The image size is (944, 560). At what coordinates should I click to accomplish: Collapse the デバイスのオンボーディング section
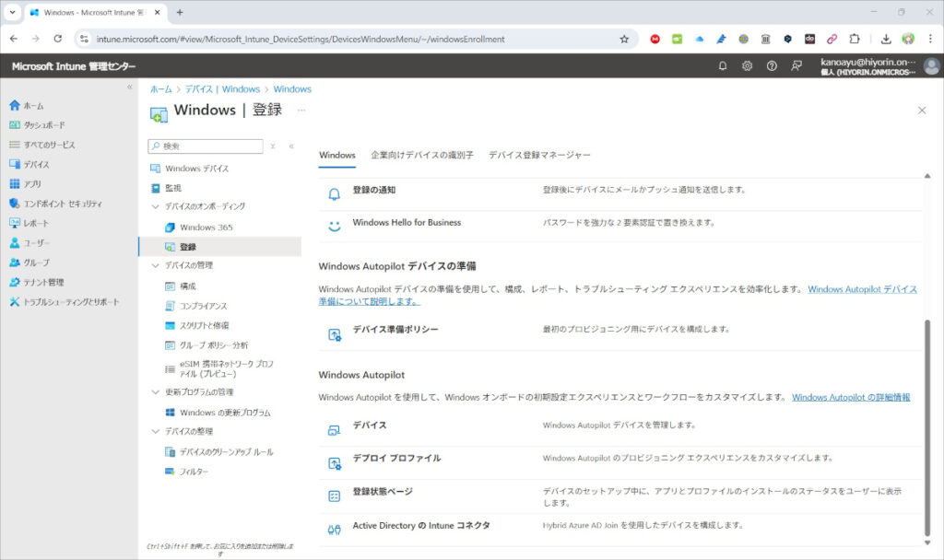tap(155, 206)
